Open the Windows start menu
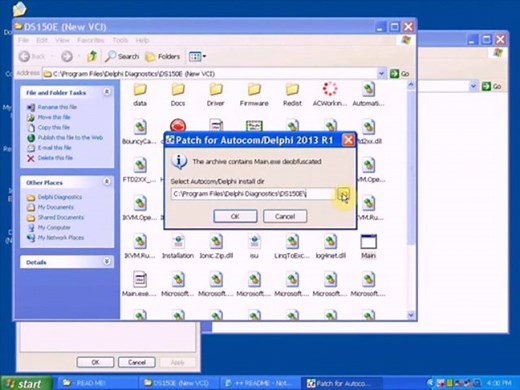 click(27, 383)
